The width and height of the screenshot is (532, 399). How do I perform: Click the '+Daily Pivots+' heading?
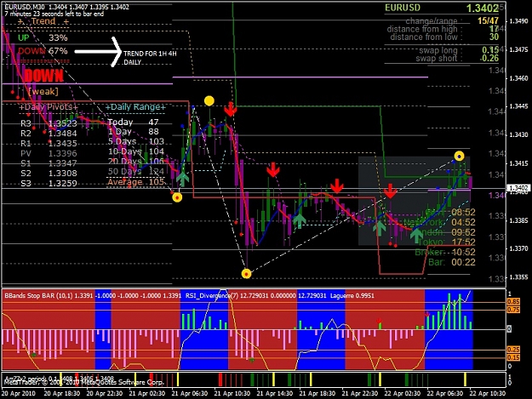tap(49, 107)
